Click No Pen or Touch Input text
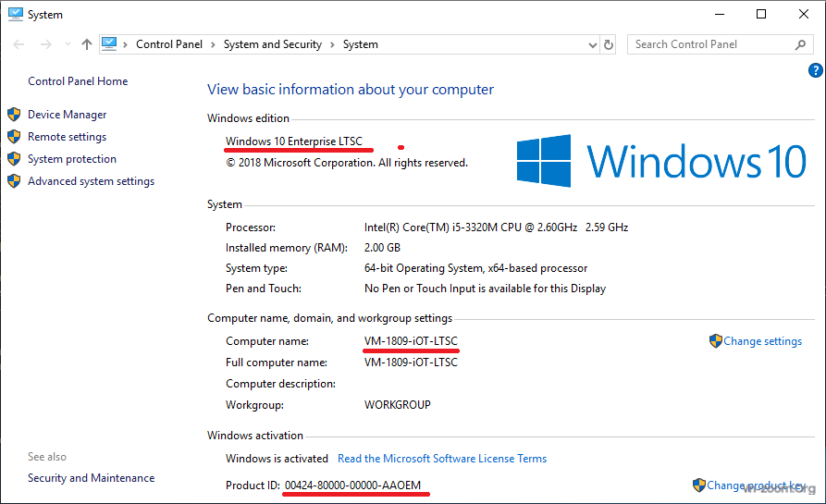This screenshot has height=504, width=826. [485, 289]
